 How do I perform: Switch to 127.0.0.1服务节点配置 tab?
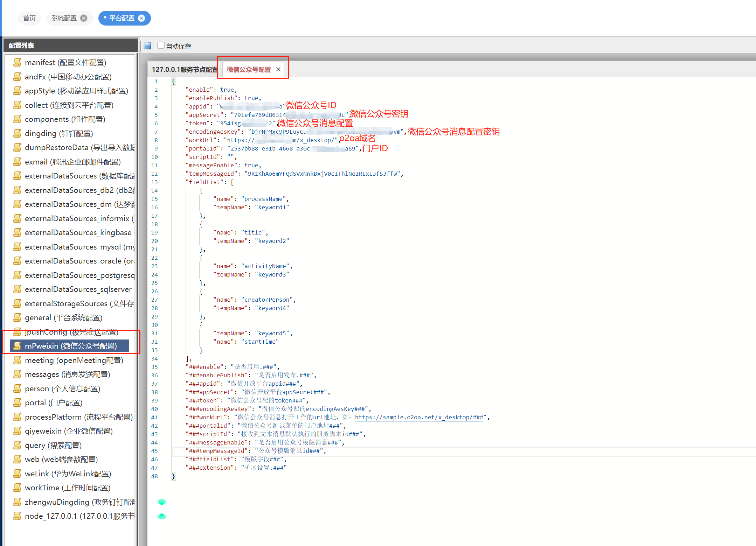pos(185,69)
